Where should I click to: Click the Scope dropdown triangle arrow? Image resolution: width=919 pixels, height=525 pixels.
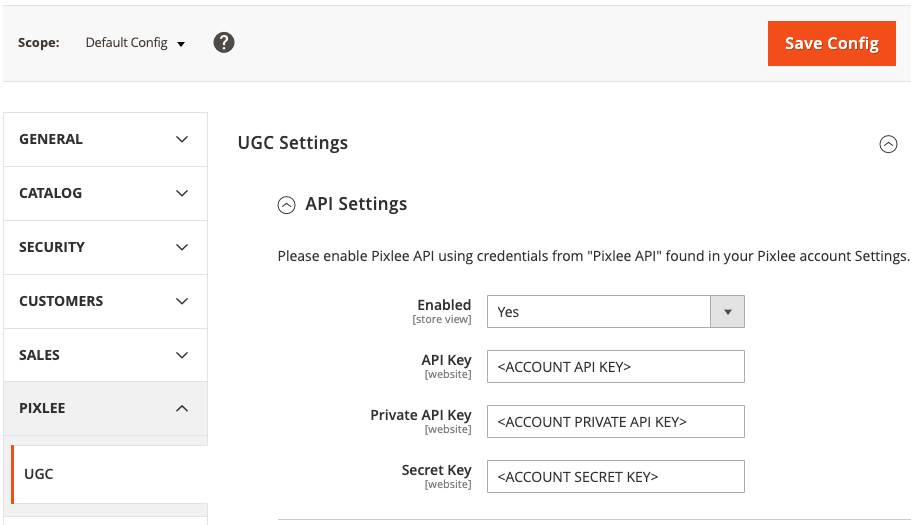click(181, 44)
